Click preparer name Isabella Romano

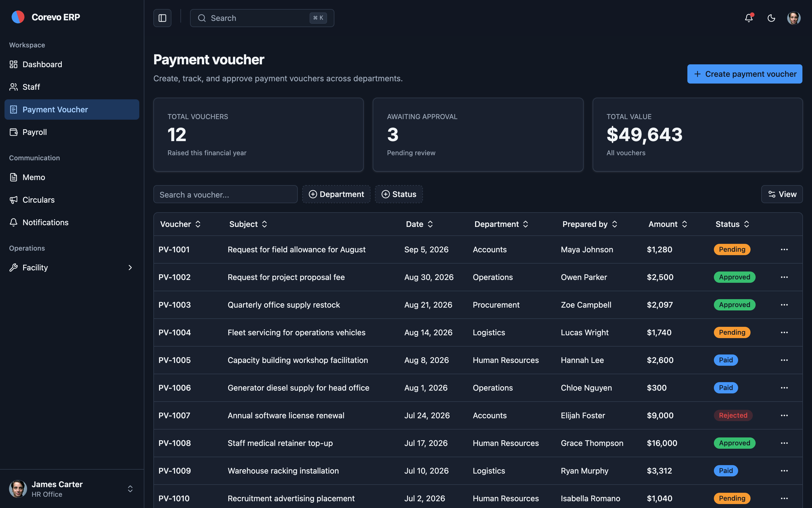[x=590, y=499]
